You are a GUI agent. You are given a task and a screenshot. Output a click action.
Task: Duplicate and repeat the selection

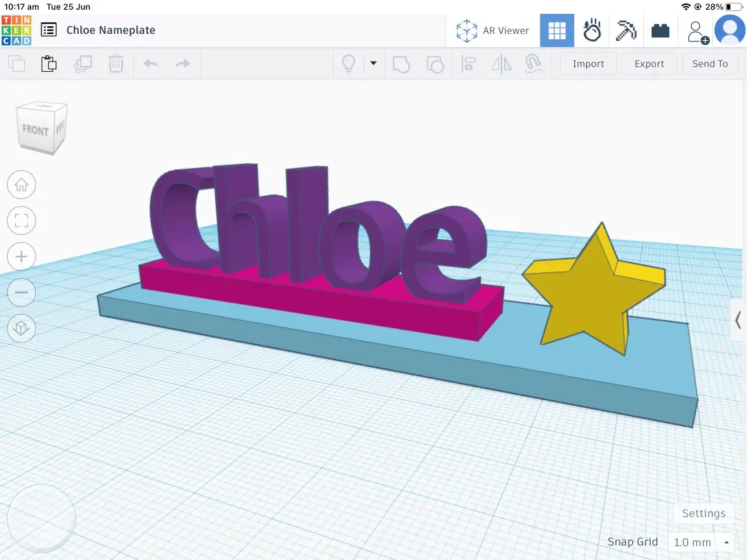point(83,64)
